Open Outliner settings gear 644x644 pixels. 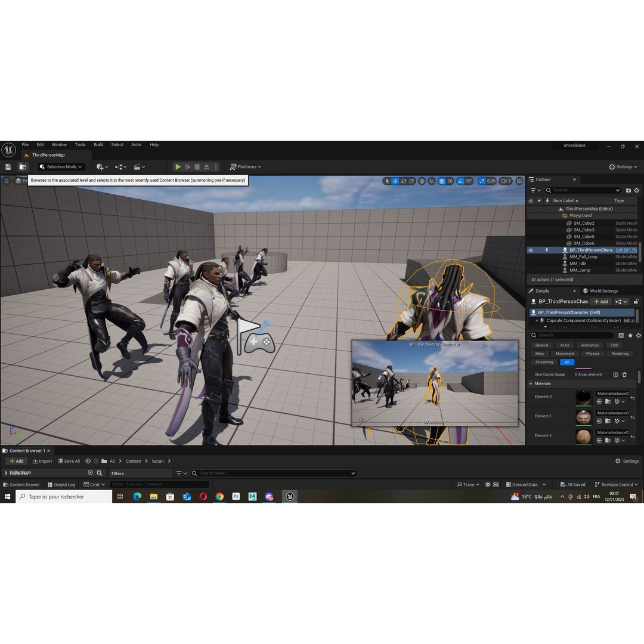coord(637,190)
